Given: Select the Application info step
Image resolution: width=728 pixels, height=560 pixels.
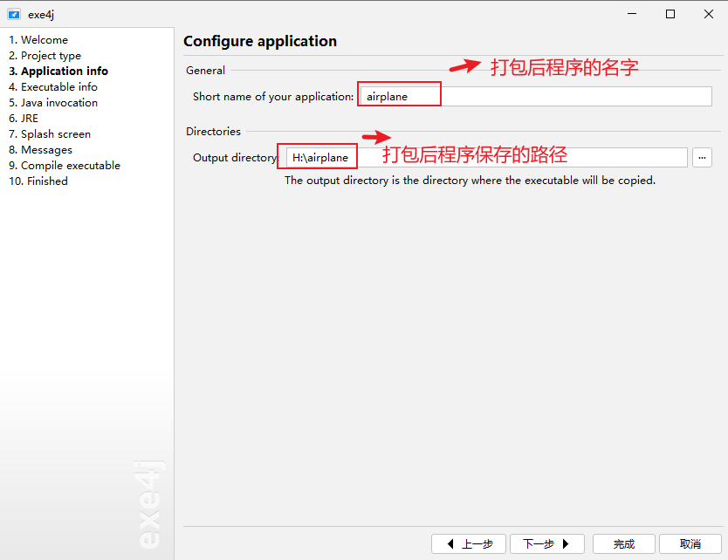Looking at the screenshot, I should (x=58, y=71).
